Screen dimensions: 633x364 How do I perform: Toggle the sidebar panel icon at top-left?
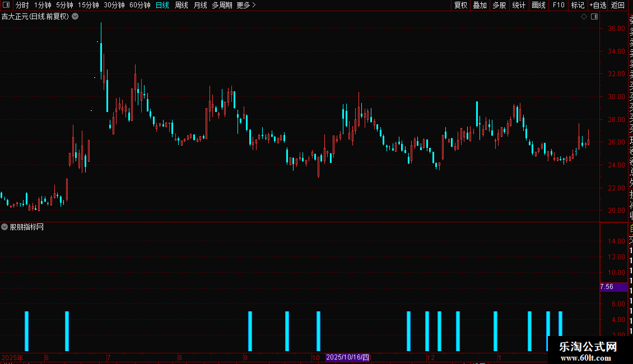point(6,5)
